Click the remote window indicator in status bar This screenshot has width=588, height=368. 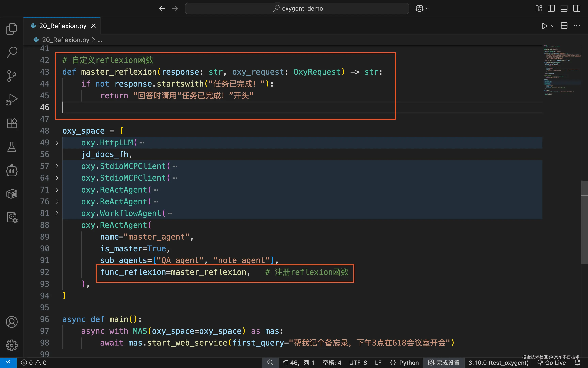click(x=8, y=363)
